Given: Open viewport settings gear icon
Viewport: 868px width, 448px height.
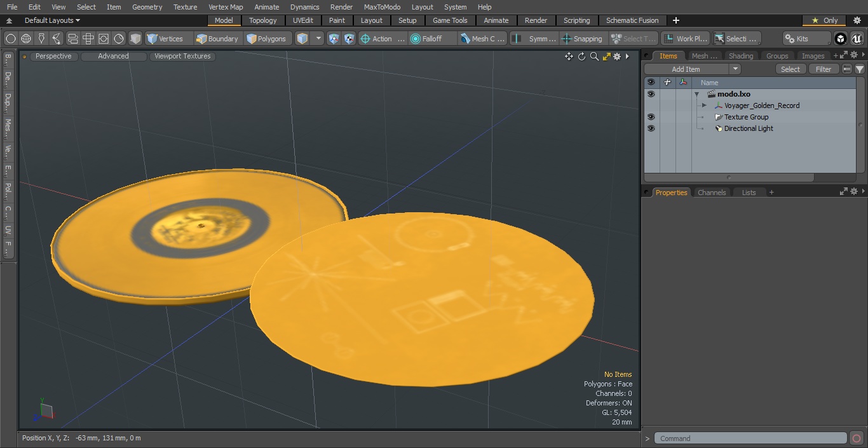Looking at the screenshot, I should [616, 57].
